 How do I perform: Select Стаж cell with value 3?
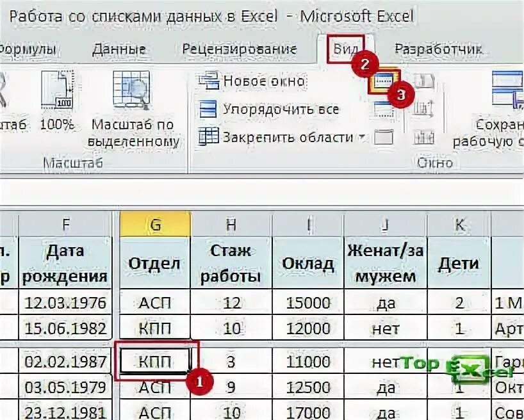[231, 362]
